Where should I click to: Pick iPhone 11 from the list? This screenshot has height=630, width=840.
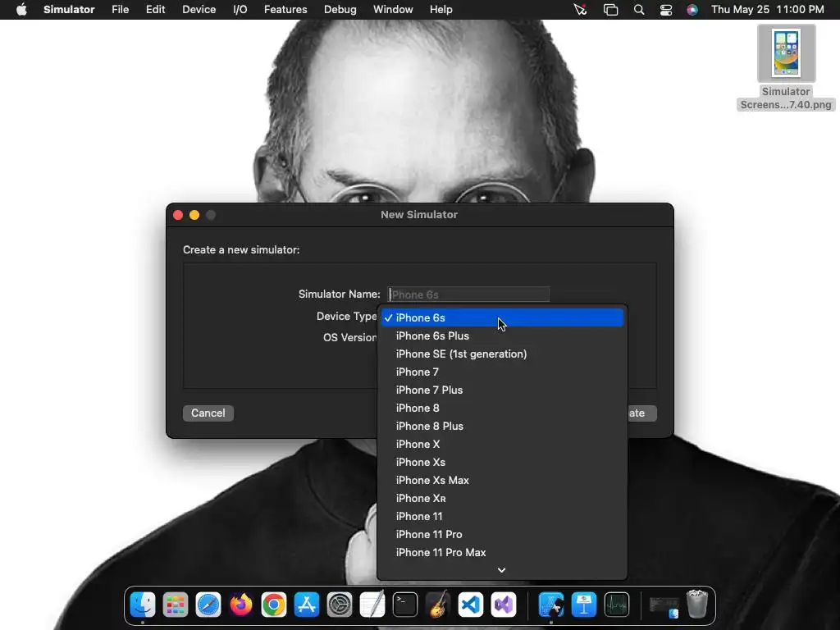502,517
